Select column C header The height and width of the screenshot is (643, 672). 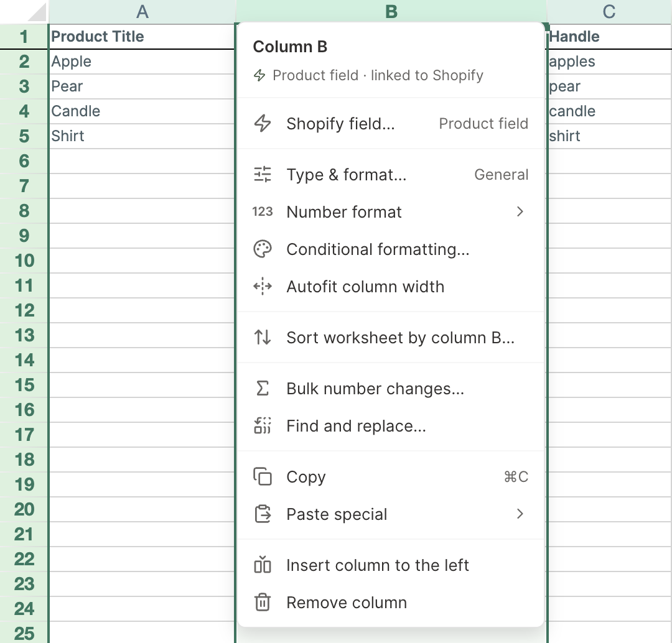[609, 12]
